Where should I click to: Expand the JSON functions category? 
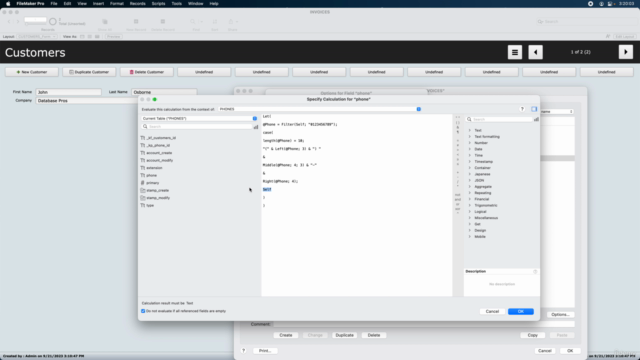pos(470,180)
